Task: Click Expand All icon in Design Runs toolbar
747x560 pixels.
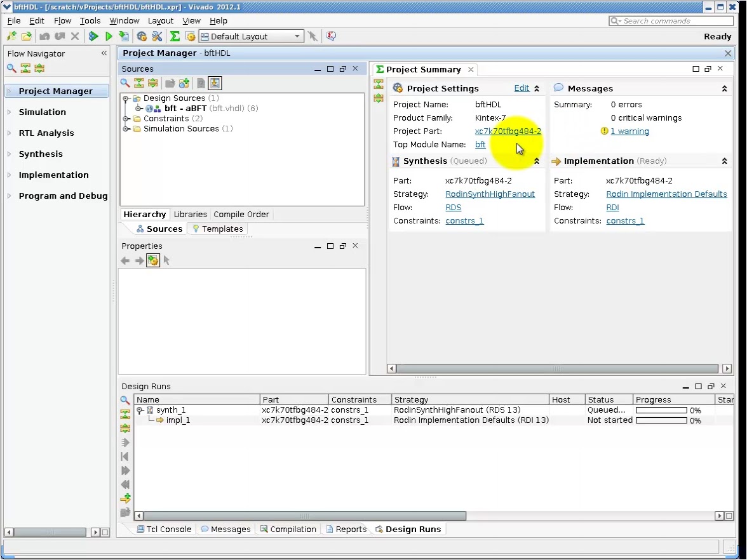Action: (124, 428)
